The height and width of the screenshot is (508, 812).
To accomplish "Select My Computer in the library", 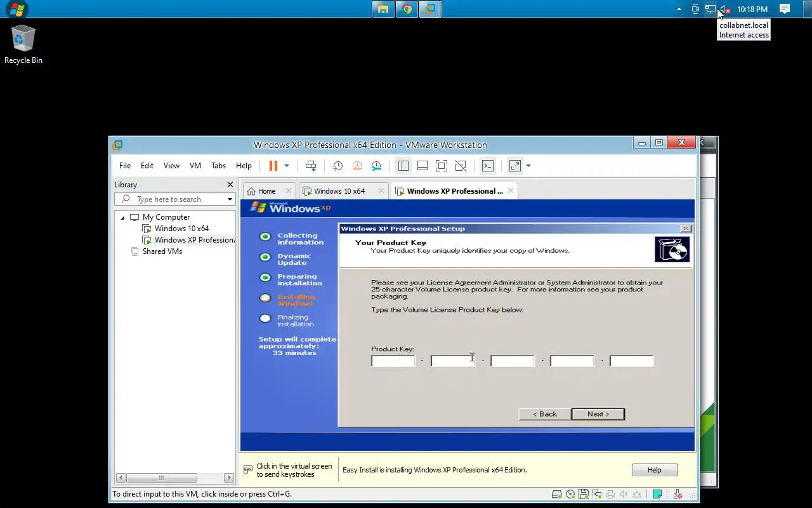I will pyautogui.click(x=166, y=217).
